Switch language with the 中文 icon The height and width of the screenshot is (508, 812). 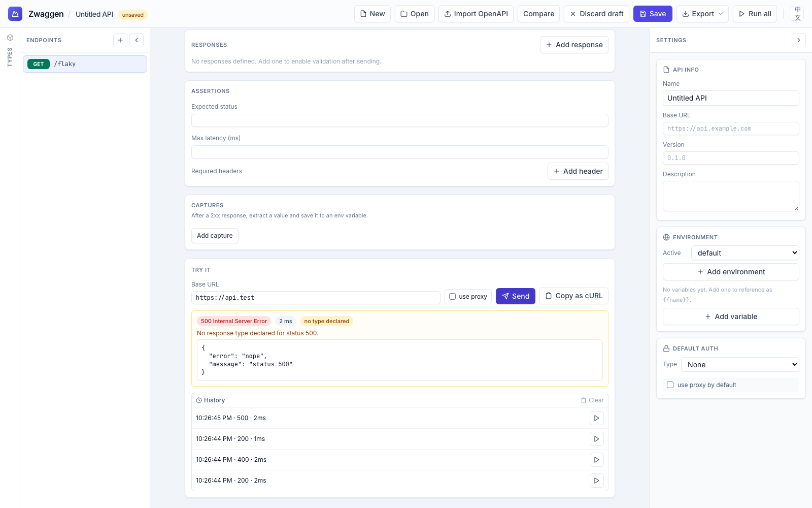coord(797,14)
